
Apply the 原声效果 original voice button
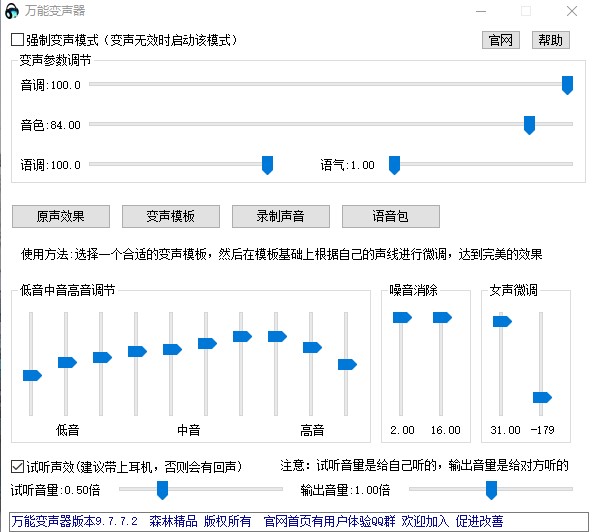[61, 216]
